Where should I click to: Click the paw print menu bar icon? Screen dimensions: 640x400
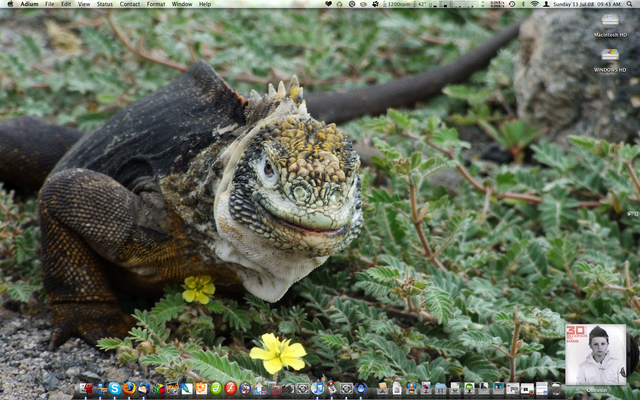coord(375,4)
